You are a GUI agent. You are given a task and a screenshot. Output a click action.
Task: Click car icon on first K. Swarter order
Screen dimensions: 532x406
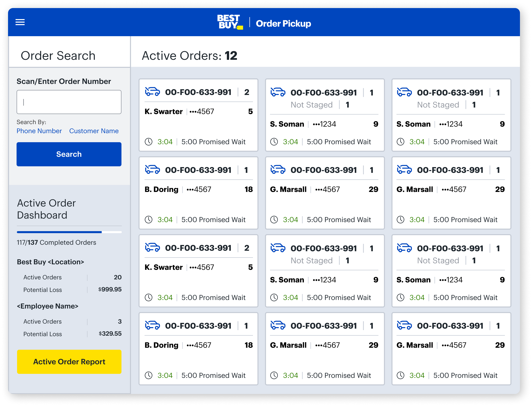[152, 92]
